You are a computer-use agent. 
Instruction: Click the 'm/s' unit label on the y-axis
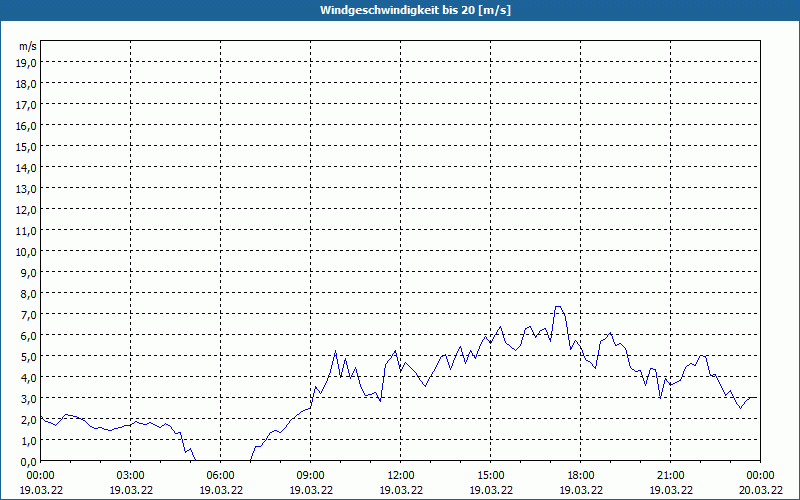click(x=28, y=46)
